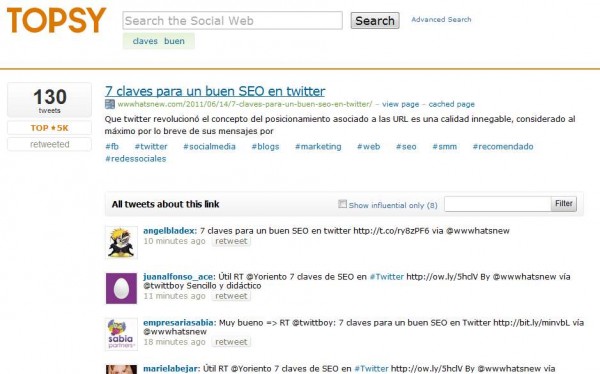Open empresariasabia's sabia partners avatar

click(x=121, y=334)
